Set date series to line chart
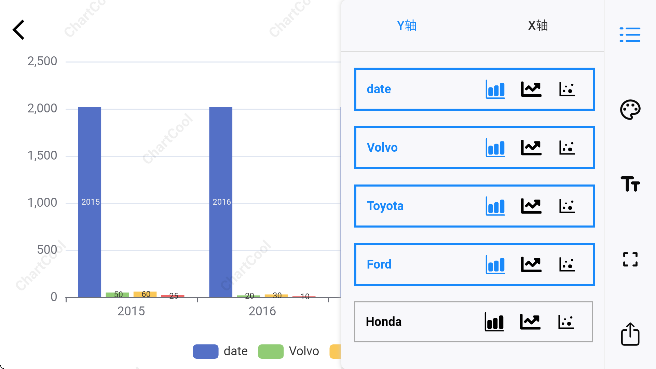 (531, 89)
